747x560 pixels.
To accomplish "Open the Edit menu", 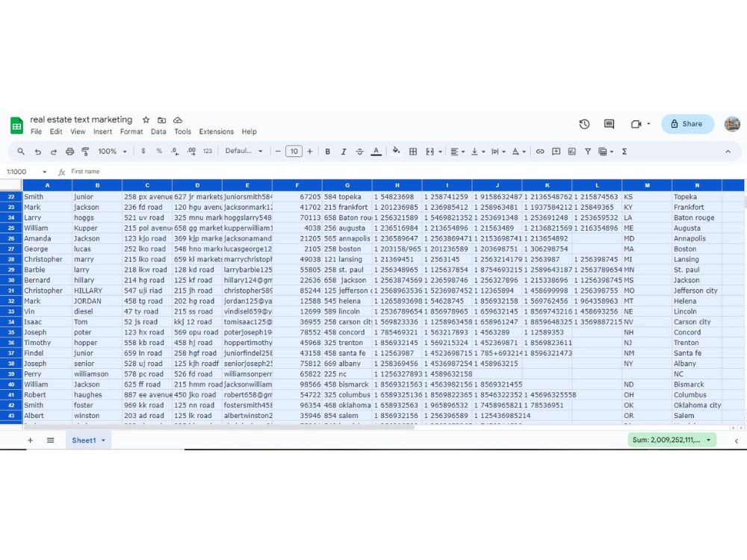I will point(56,131).
